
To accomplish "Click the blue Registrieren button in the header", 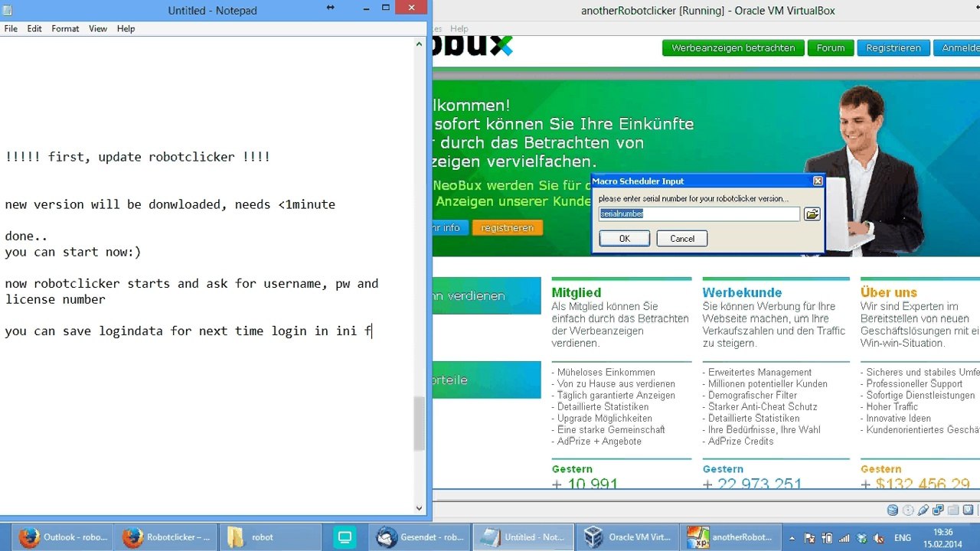I will click(893, 47).
